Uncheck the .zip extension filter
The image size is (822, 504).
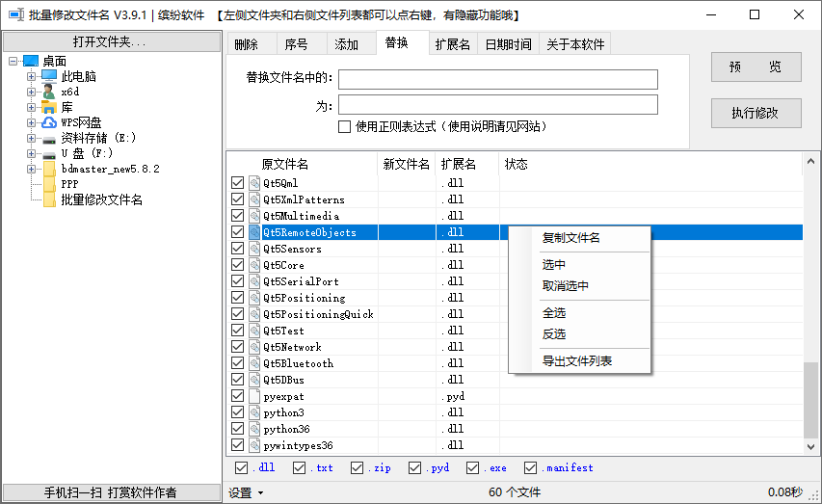coord(358,468)
